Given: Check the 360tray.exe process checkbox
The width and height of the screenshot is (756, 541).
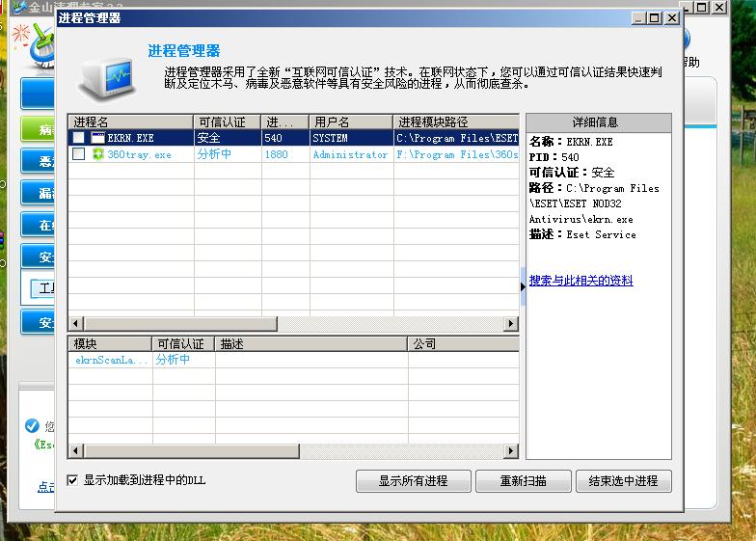Looking at the screenshot, I should click(79, 154).
